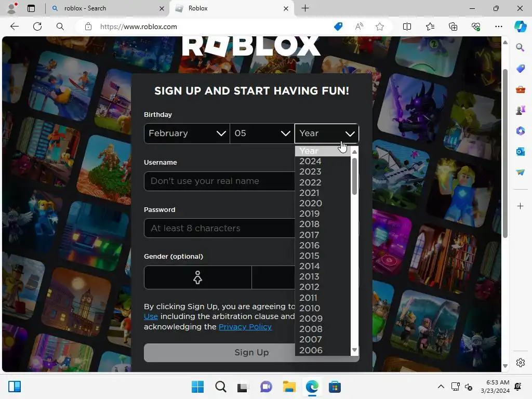This screenshot has width=532, height=399.
Task: Open Collections panel
Action: click(453, 26)
